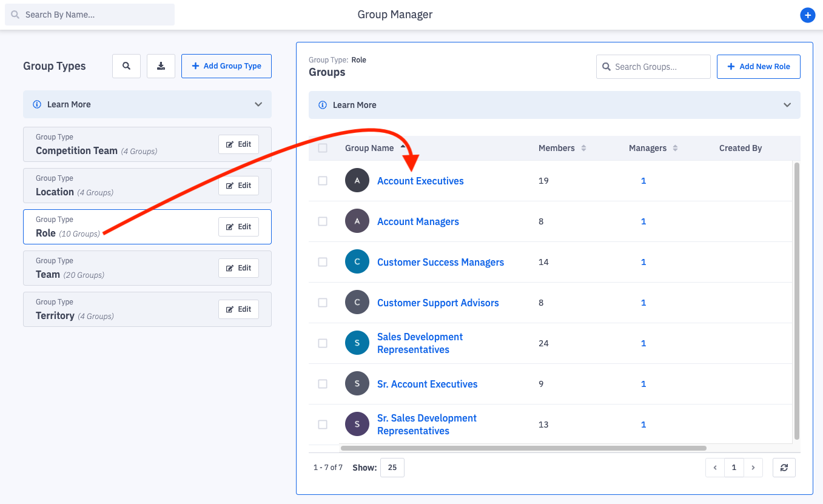Sort by the Members column arrows
This screenshot has width=823, height=504.
click(583, 149)
